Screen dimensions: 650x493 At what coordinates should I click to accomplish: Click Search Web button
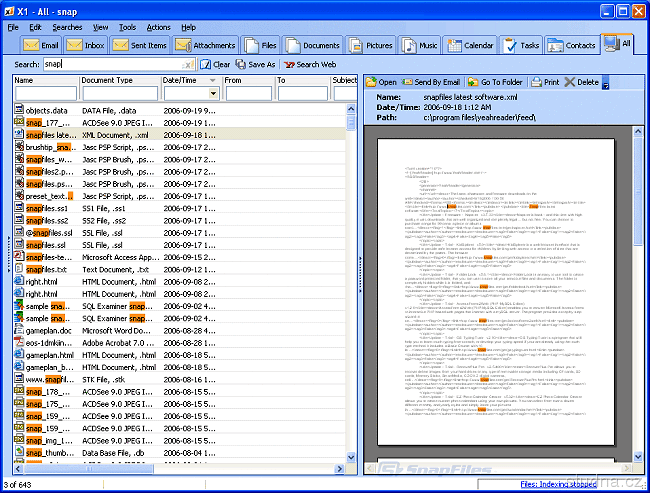click(x=309, y=64)
